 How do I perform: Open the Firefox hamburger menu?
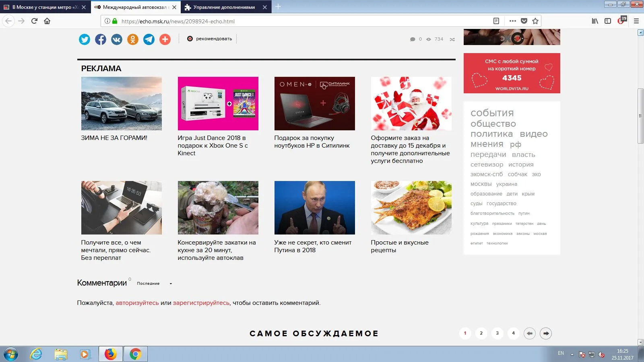636,21
